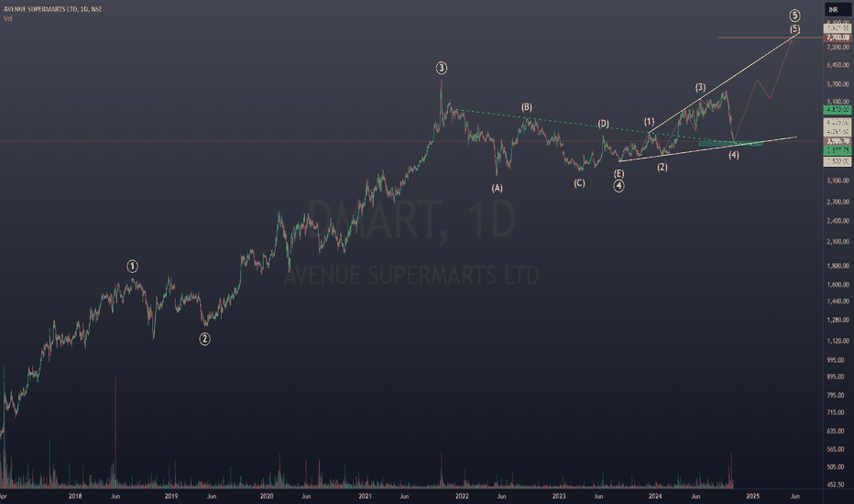The width and height of the screenshot is (854, 504).
Task: Select the 4,870.00 green price tag
Action: [838, 110]
